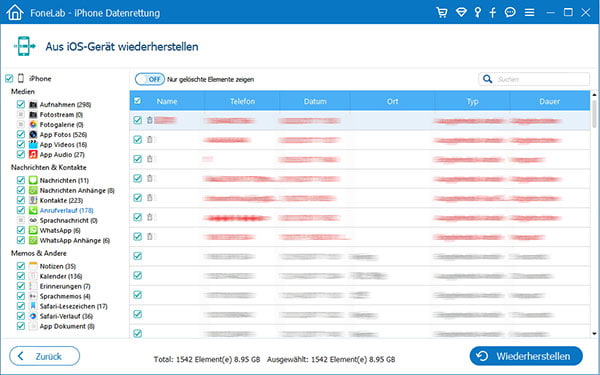The image size is (600, 375).
Task: Open the feedback chat bubble icon
Action: (510, 13)
